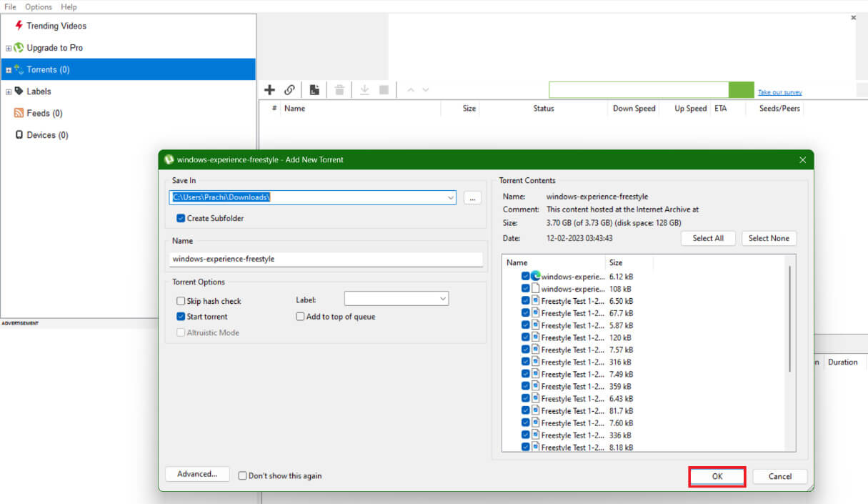Click OK to add the torrent
The image size is (868, 504).
[717, 476]
